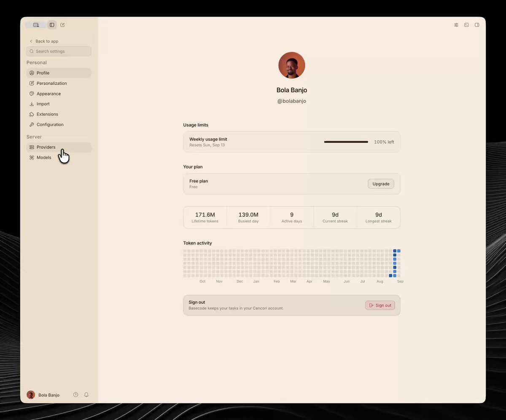Focus the Search settings field
Image resolution: width=506 pixels, height=420 pixels.
coord(59,51)
